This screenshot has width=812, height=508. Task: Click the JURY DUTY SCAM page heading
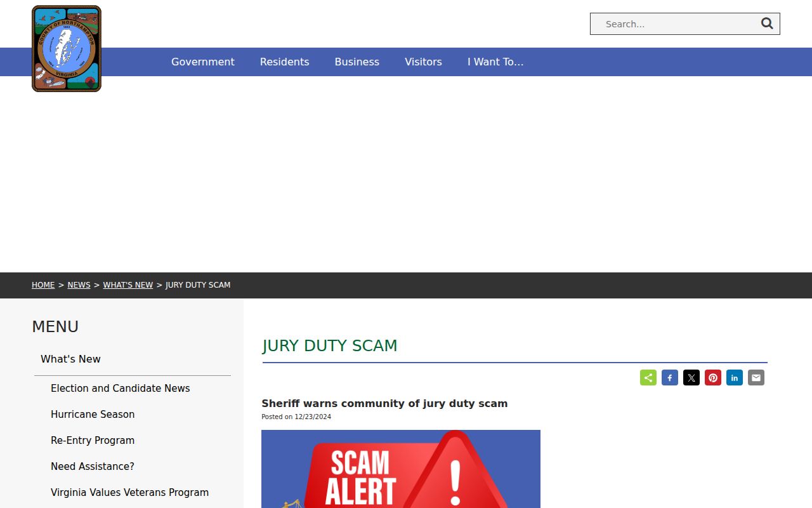pos(330,345)
